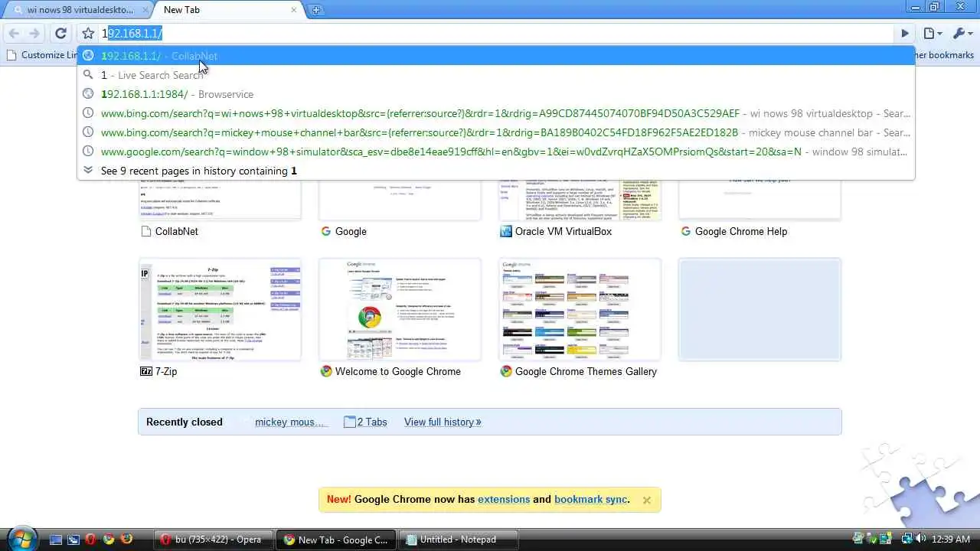Click the 'bookmark sync' link

pos(590,499)
